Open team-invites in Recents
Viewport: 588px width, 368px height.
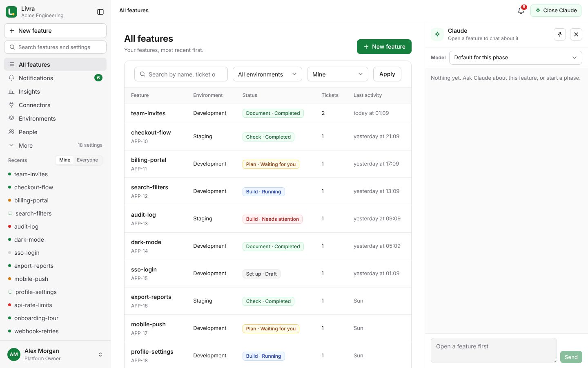coord(55,174)
